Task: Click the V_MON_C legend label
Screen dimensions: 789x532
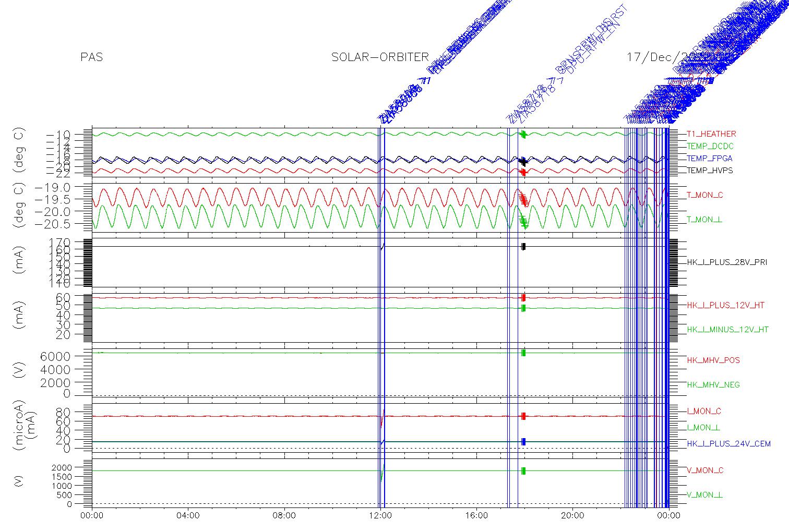Action: point(704,470)
